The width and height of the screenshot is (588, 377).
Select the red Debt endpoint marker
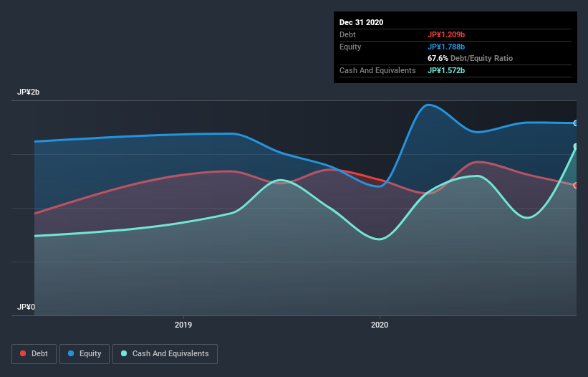click(576, 186)
